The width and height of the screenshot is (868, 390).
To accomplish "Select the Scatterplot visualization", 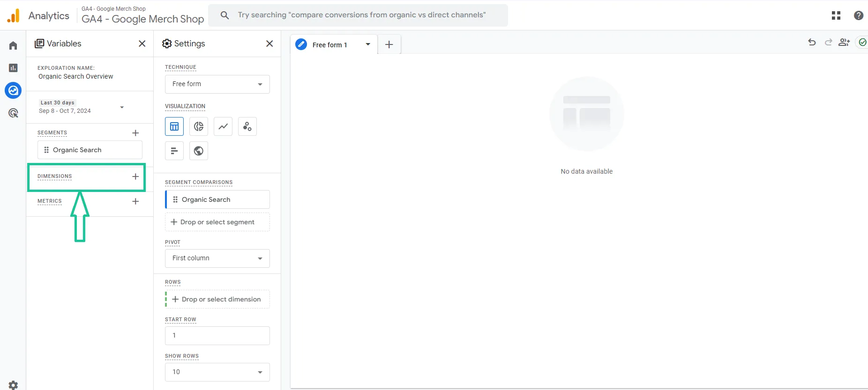I will point(247,126).
